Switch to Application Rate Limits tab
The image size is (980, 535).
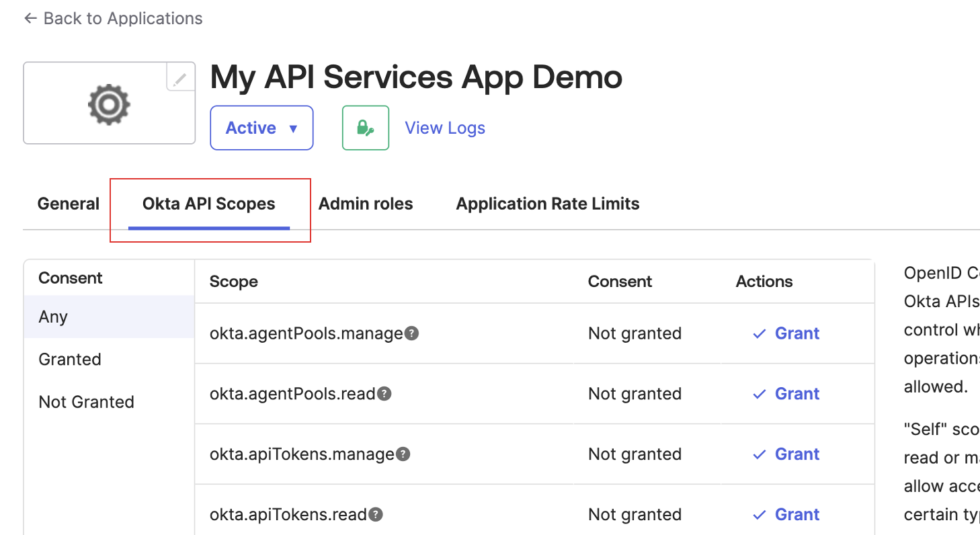point(548,204)
